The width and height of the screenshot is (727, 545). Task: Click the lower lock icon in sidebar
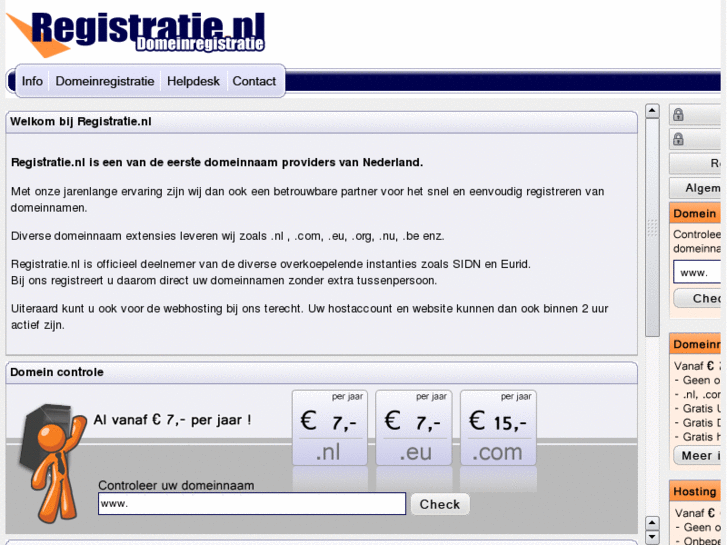click(x=678, y=139)
